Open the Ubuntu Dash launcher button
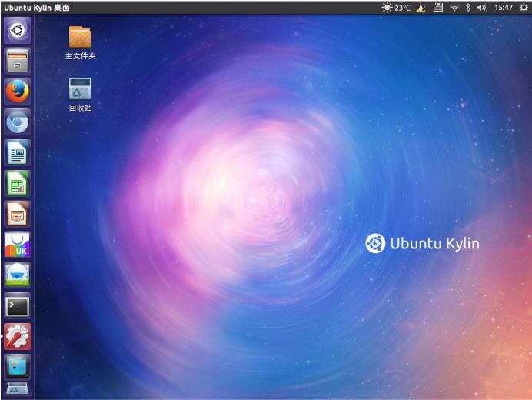Image resolution: width=532 pixels, height=400 pixels. point(18,31)
